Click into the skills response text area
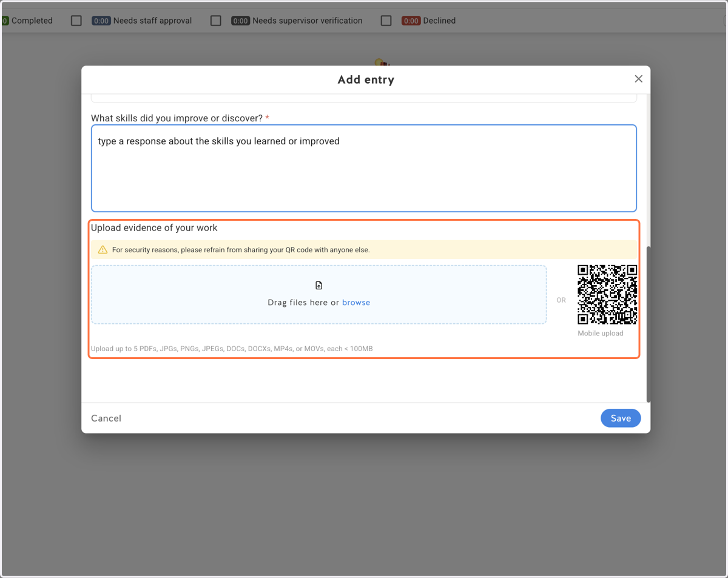The width and height of the screenshot is (728, 578). pyautogui.click(x=364, y=168)
